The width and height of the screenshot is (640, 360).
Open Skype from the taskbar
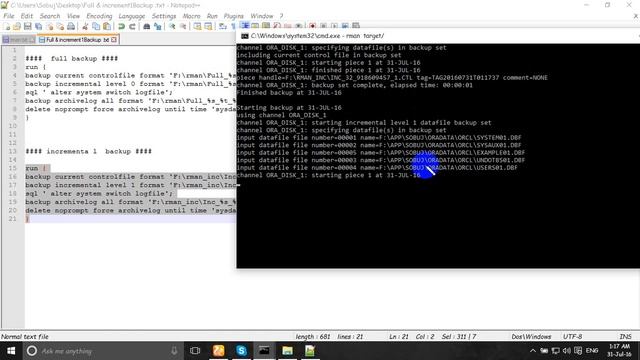tap(241, 351)
